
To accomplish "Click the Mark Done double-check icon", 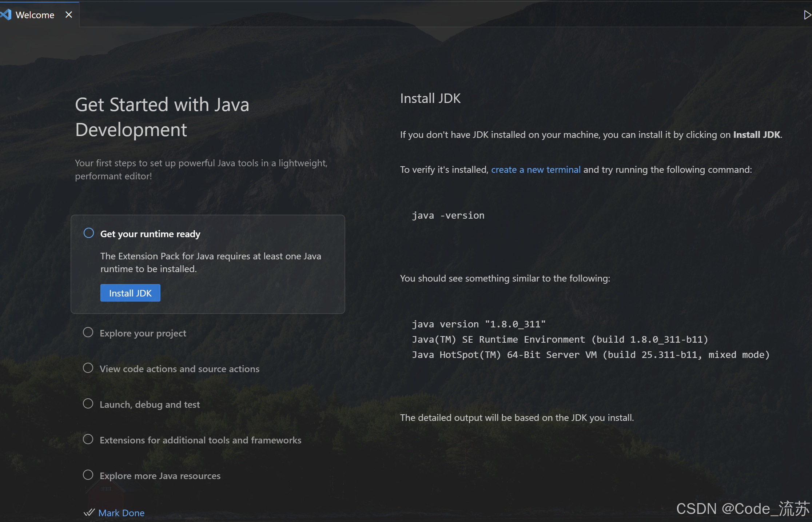I will click(89, 513).
